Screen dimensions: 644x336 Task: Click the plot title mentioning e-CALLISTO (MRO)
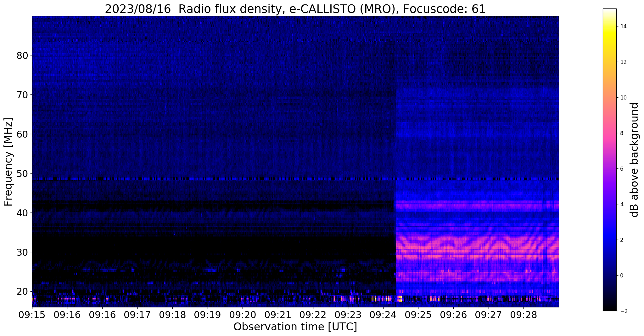pos(295,9)
